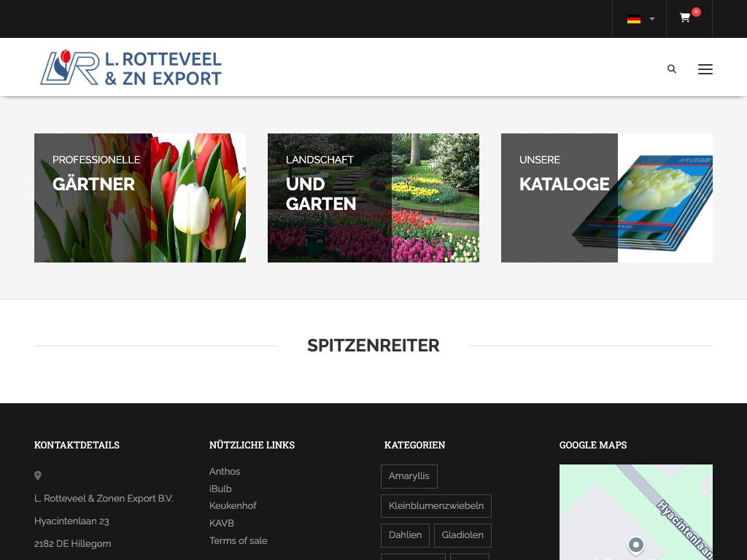Click the L. Rotteveel & Zn Export logo

[x=131, y=68]
